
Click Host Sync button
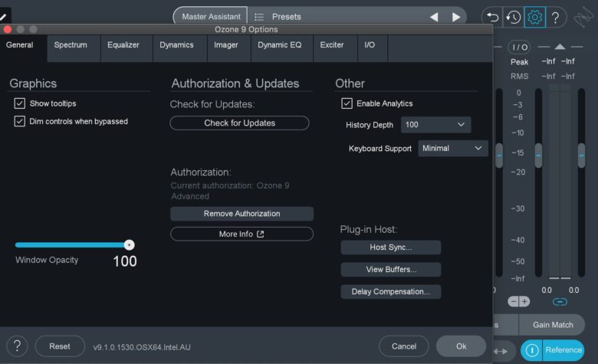390,248
